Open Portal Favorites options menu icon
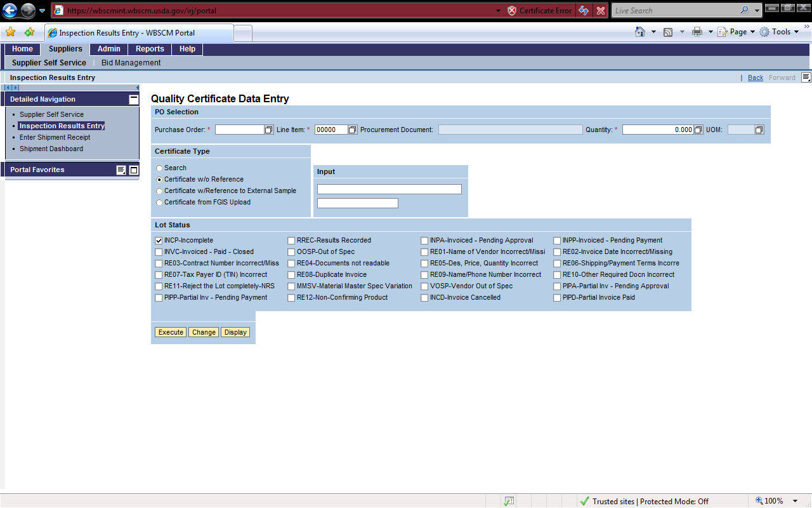This screenshot has width=812, height=508. tap(121, 170)
